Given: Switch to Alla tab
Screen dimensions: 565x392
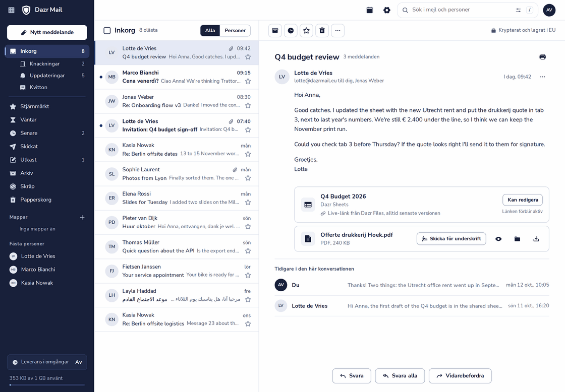Looking at the screenshot, I should click(210, 31).
